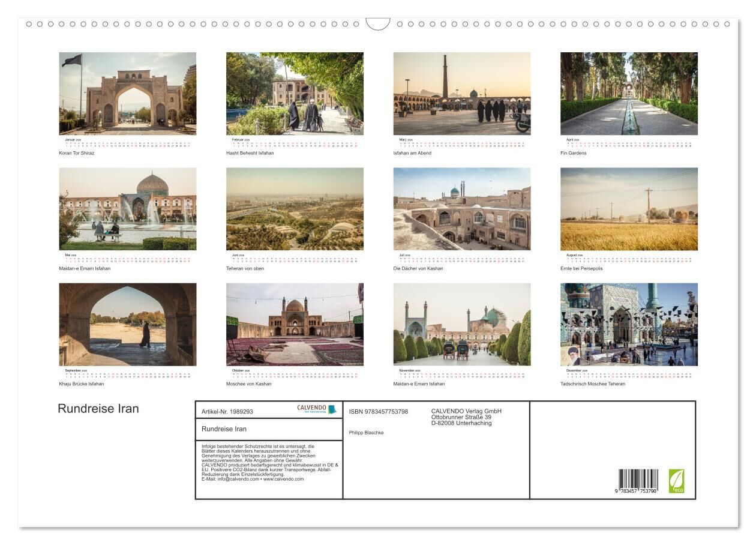Select the Ernte bei Persepolis photo
The width and height of the screenshot is (756, 545).
tap(629, 208)
